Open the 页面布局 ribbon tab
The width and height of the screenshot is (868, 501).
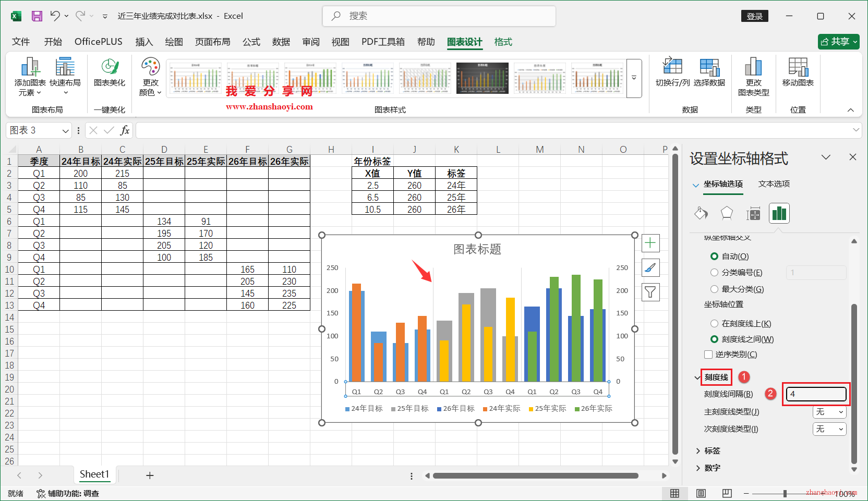point(212,42)
